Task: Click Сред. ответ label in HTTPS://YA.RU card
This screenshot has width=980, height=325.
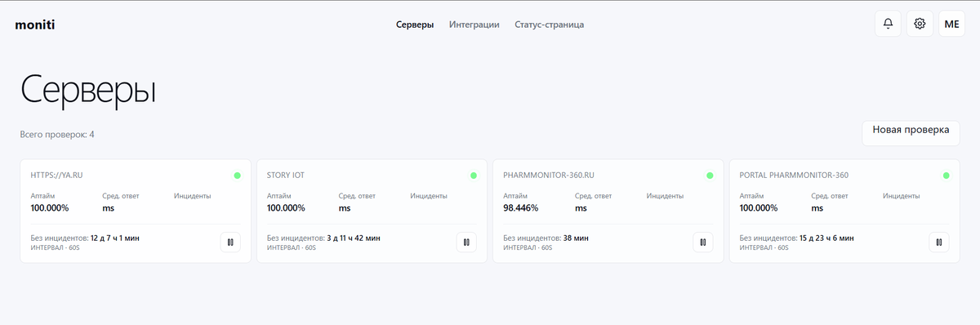Action: [121, 196]
